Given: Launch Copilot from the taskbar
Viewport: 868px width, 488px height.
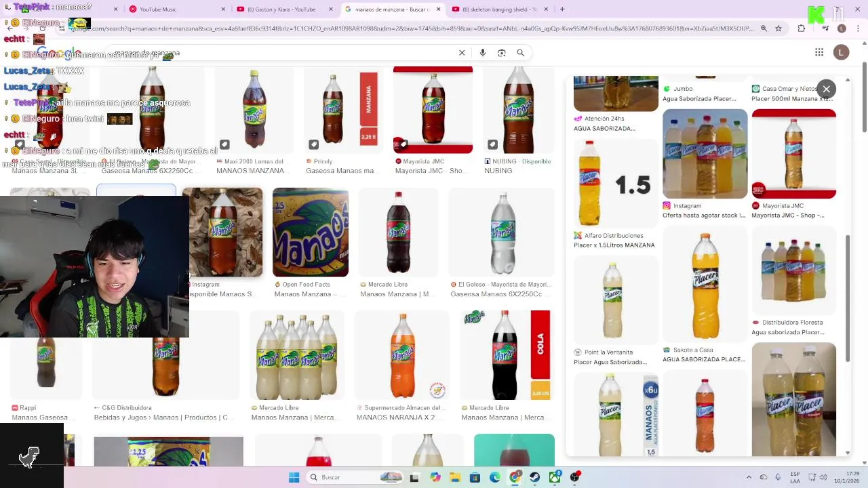Looking at the screenshot, I should (435, 477).
